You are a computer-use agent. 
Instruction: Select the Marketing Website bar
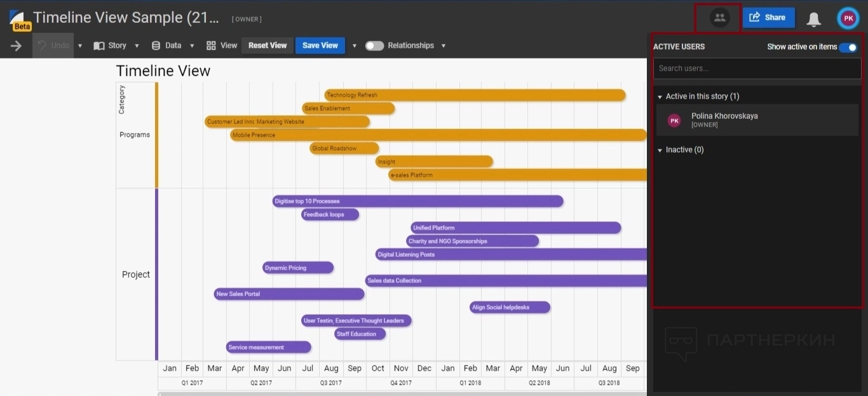[x=312, y=122]
